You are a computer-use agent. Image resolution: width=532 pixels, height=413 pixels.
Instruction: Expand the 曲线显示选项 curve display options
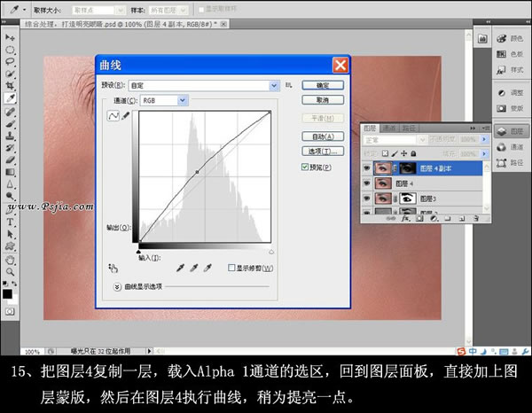point(117,287)
